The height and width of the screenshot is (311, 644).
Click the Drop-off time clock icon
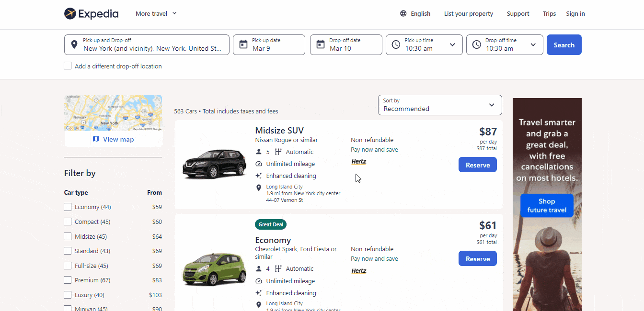pos(476,44)
